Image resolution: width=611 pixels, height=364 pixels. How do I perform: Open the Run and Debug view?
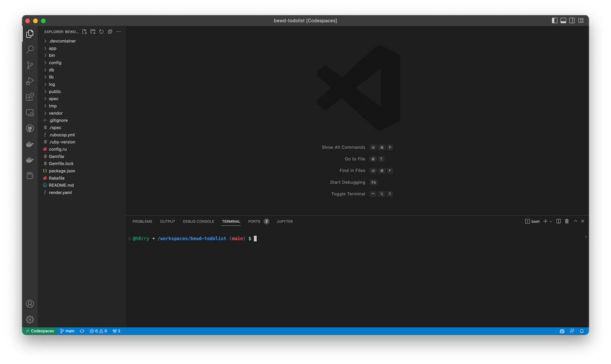(30, 80)
